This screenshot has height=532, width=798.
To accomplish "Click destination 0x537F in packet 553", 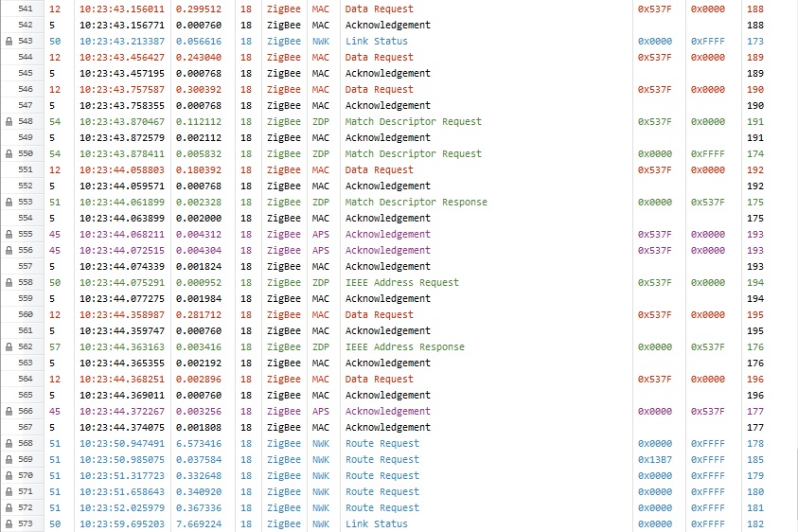I will click(x=707, y=203).
